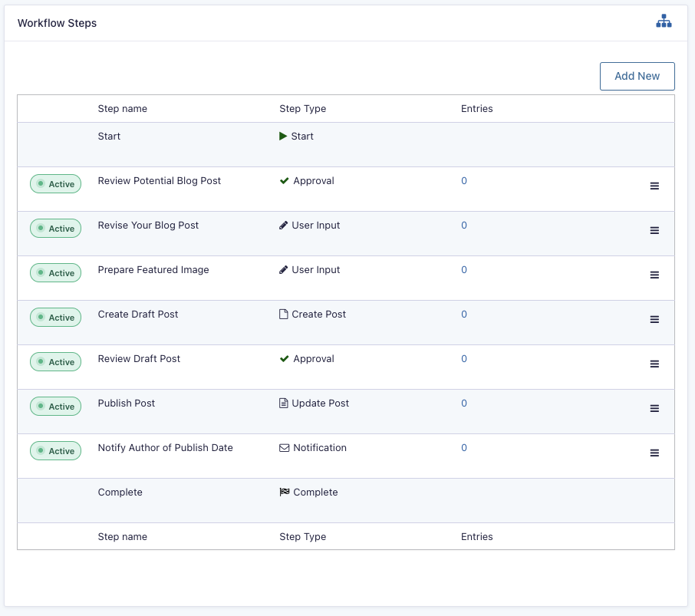Image resolution: width=695 pixels, height=616 pixels.
Task: Click hamburger icon on Create Draft Post row
Action: 654,319
